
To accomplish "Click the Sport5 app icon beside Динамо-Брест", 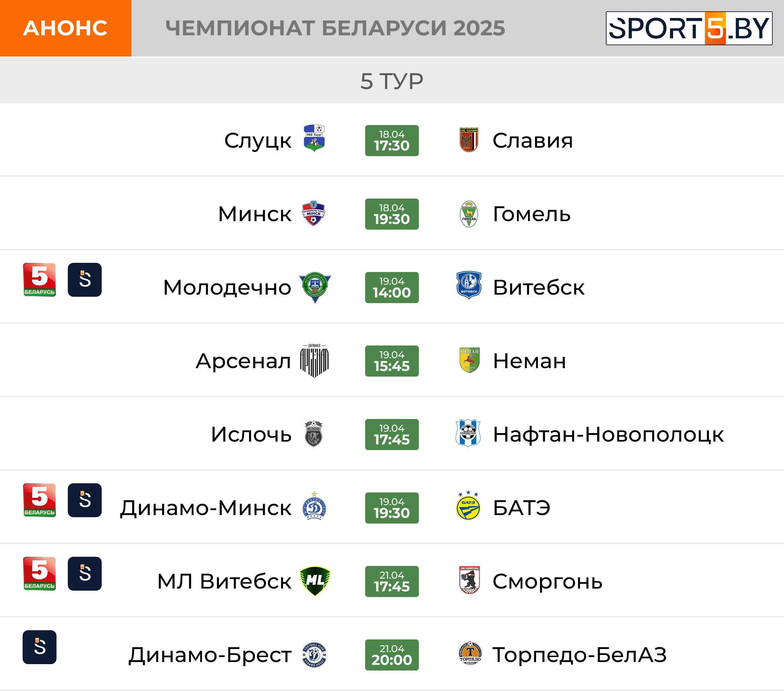I will pos(40,647).
